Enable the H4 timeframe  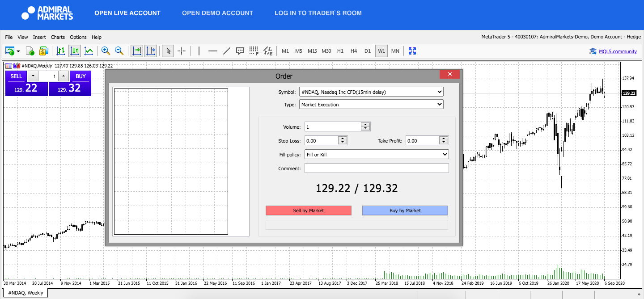pos(354,51)
